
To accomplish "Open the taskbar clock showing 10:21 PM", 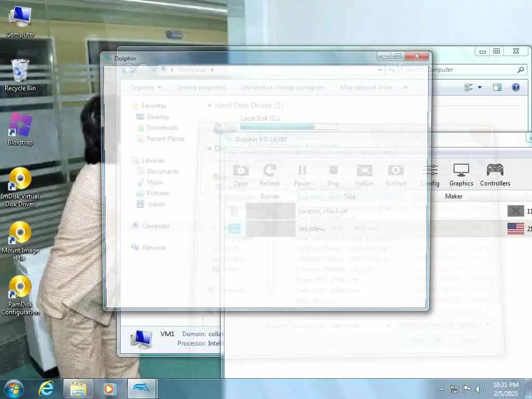I will [506, 389].
